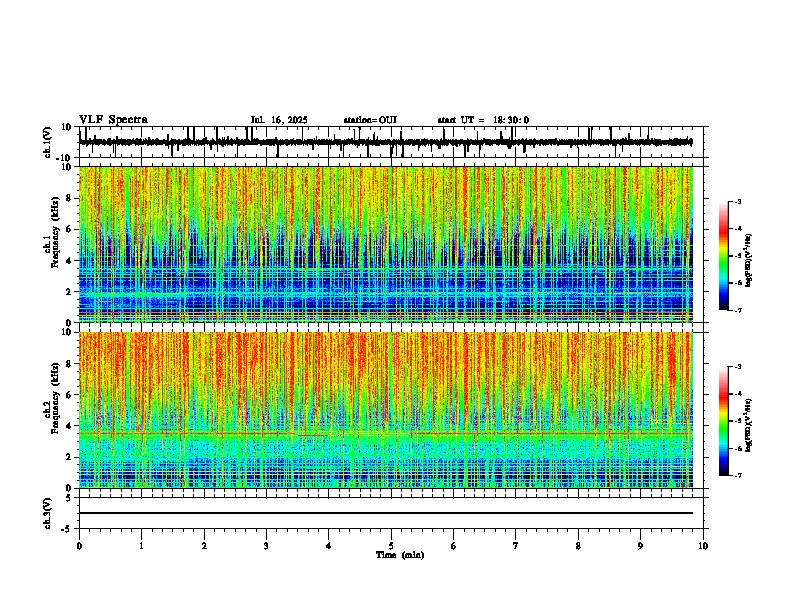The height and width of the screenshot is (612, 792).
Task: Click the 'ch.3(V)' axis label
Action: (48, 513)
